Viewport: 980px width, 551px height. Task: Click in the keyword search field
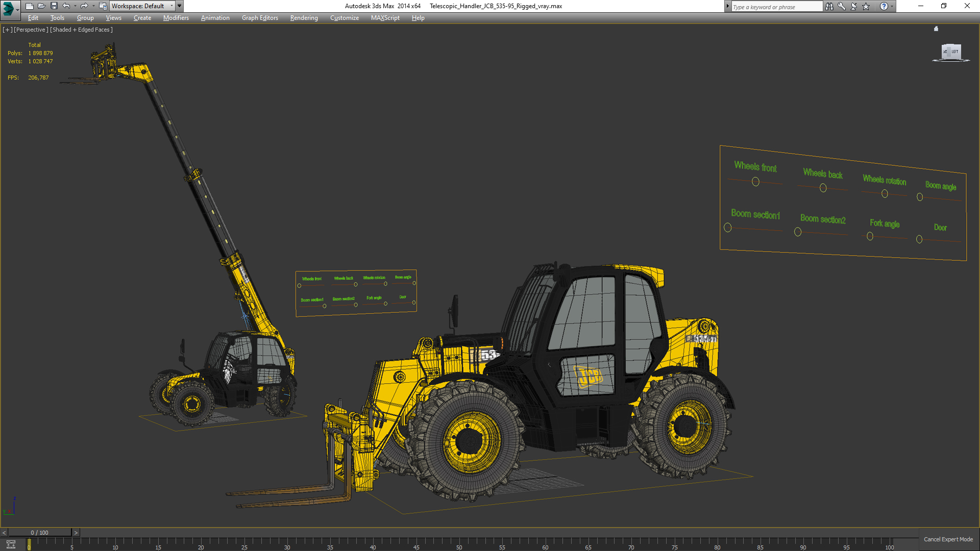pos(777,7)
